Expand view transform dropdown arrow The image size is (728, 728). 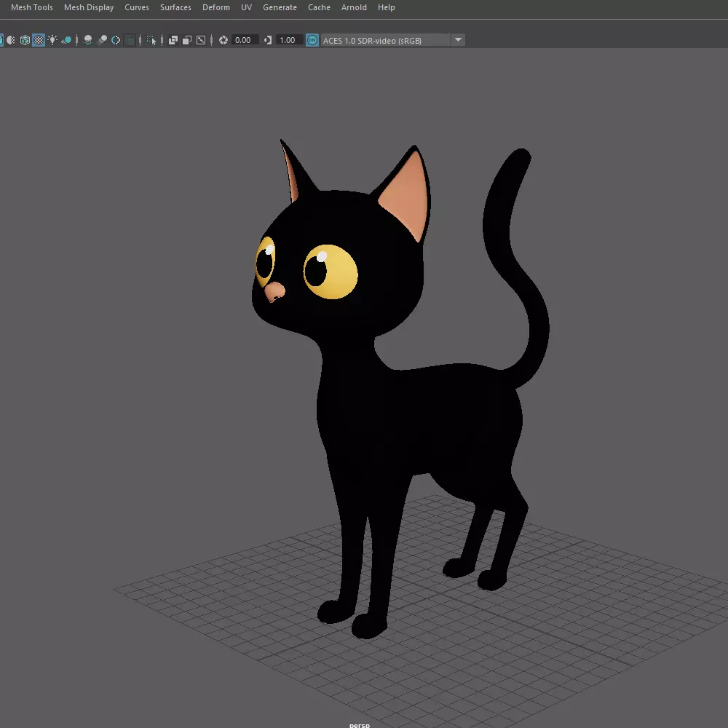458,40
